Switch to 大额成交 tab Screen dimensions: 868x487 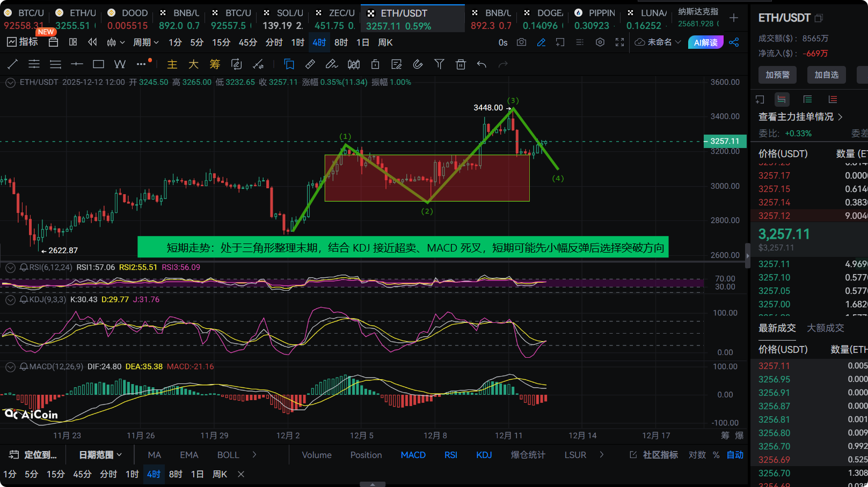click(x=825, y=328)
